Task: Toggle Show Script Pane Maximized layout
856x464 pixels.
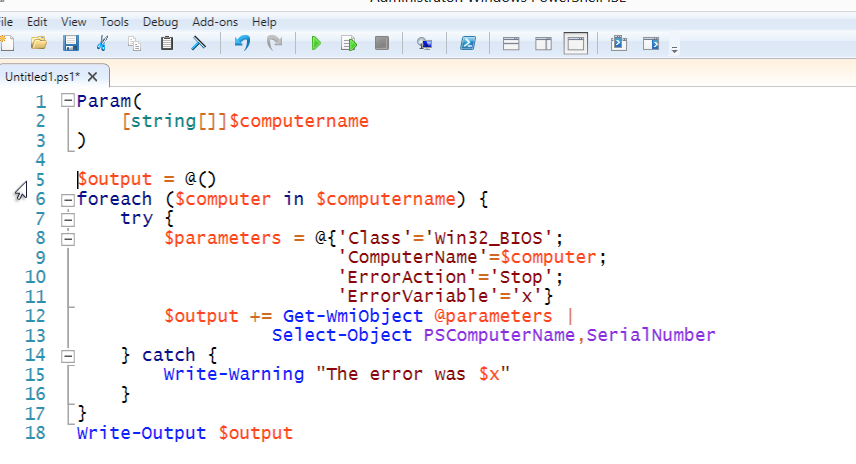Action: (x=575, y=43)
